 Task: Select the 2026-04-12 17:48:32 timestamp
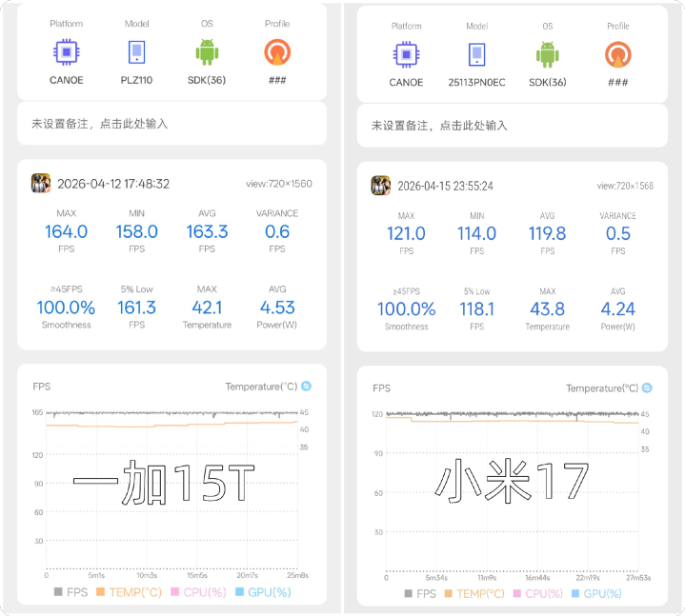pos(113,184)
